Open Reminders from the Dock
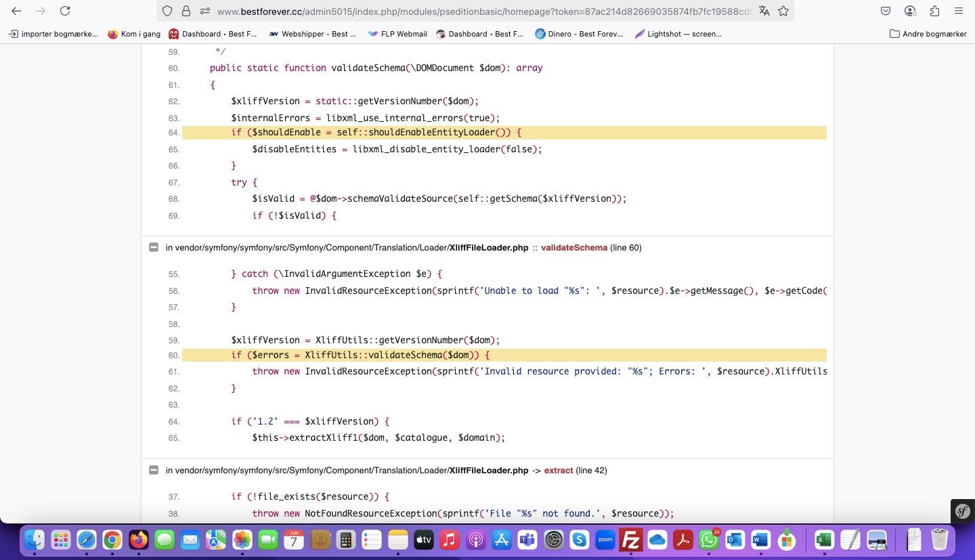The image size is (975, 560). [372, 540]
